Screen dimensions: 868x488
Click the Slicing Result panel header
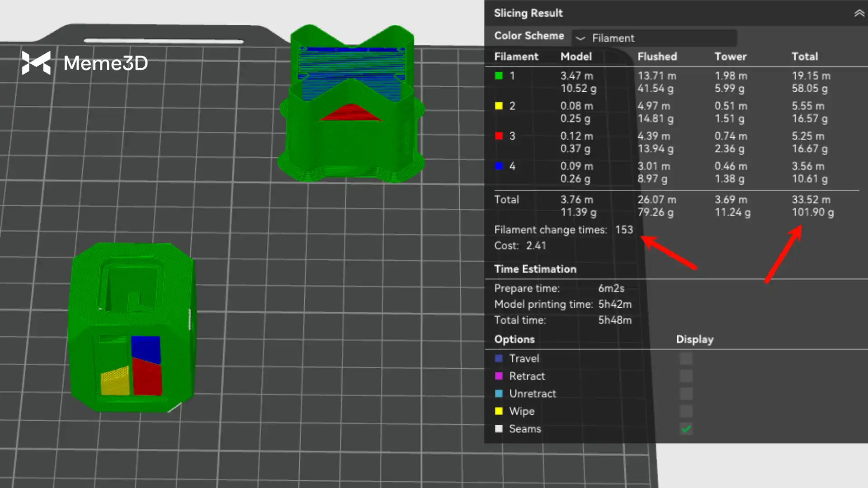[x=528, y=13]
